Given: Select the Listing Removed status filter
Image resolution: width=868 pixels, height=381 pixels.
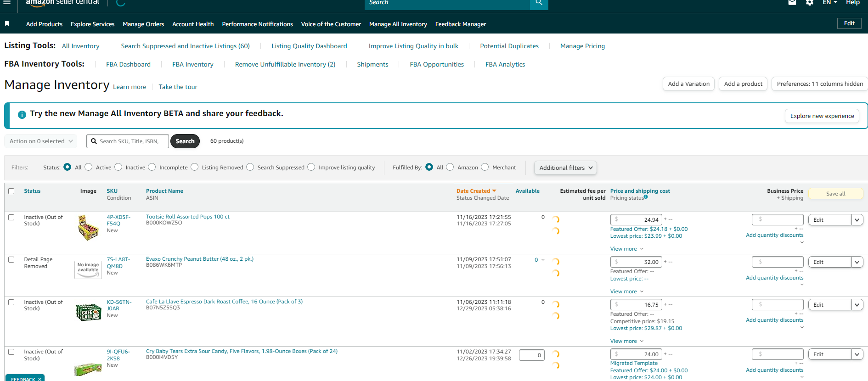Looking at the screenshot, I should (x=195, y=167).
